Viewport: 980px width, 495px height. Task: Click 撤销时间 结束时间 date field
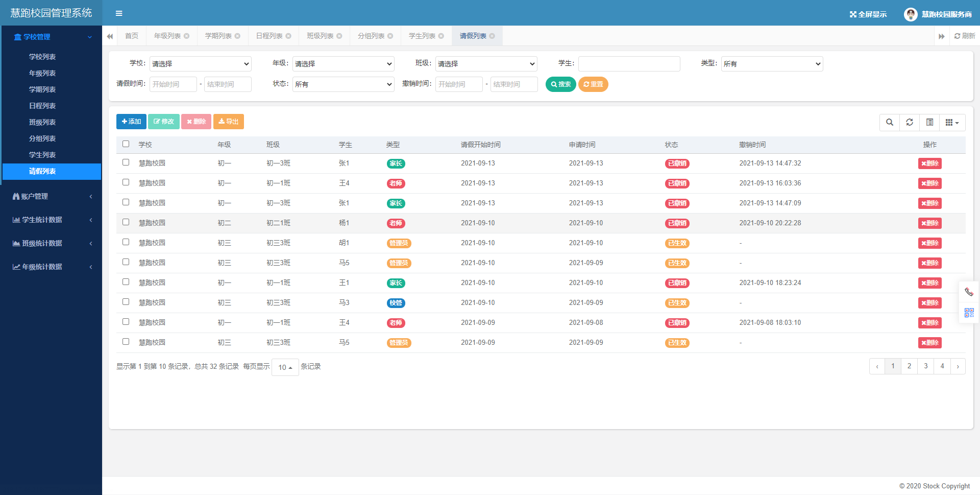tap(514, 84)
